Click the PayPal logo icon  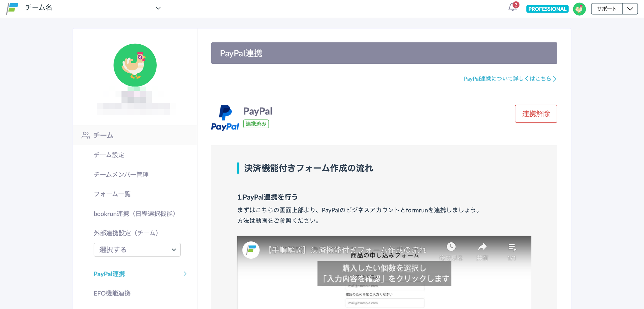tap(225, 118)
